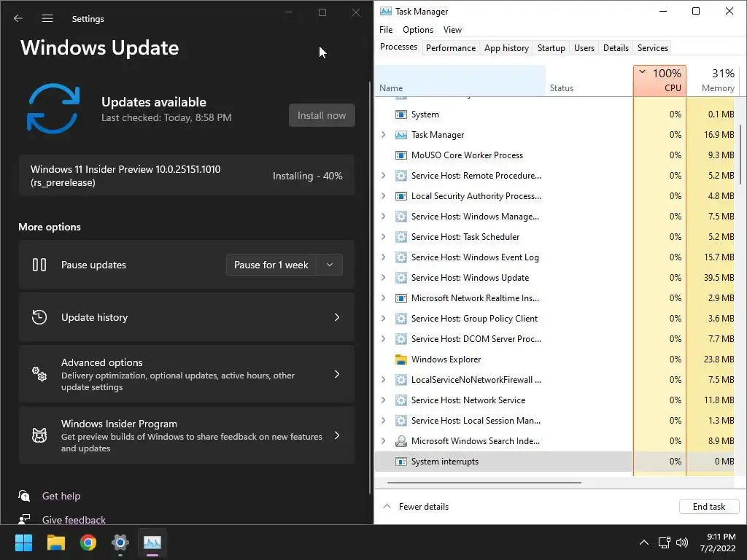Open the Settings hamburger navigation menu
Image resolution: width=747 pixels, height=560 pixels.
[47, 18]
